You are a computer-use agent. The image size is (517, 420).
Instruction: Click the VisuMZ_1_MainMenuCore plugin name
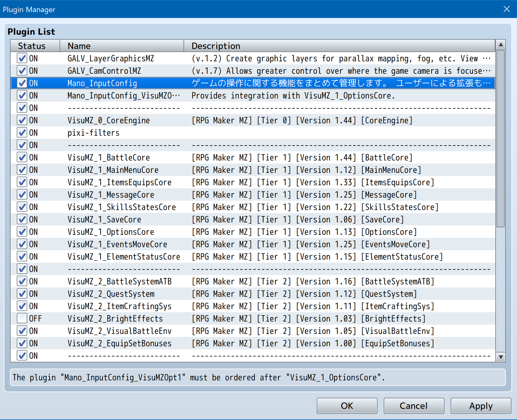coord(113,170)
